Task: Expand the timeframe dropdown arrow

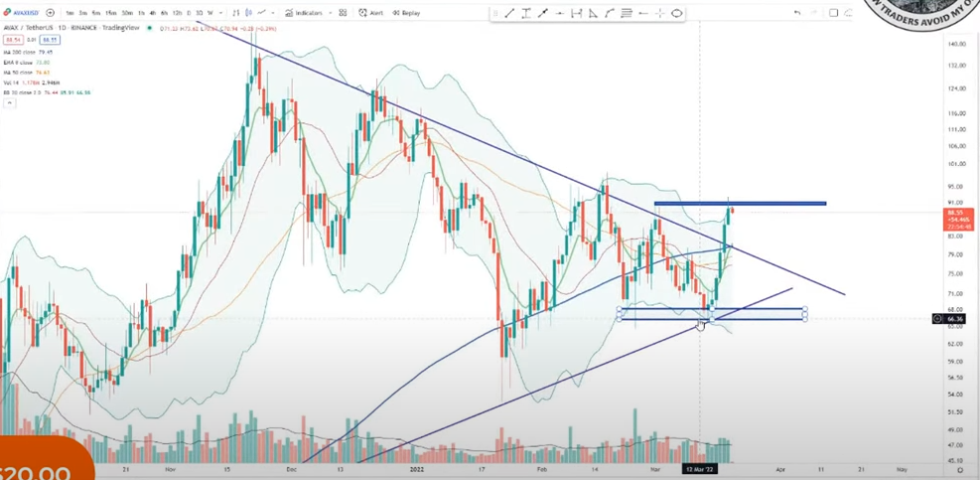Action: [220, 13]
